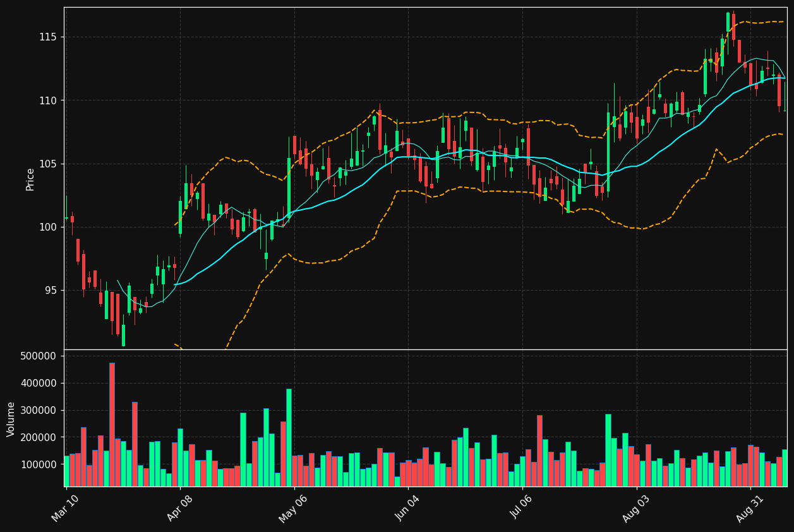Click the 500000 volume axis label
The width and height of the screenshot is (794, 532).
coord(39,356)
